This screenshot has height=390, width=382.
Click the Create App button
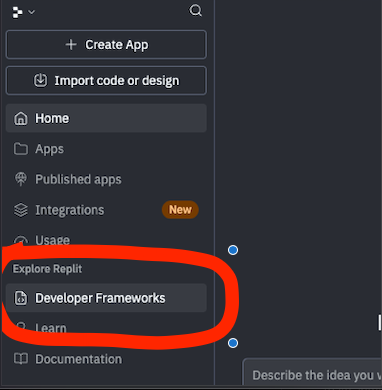[x=106, y=45]
